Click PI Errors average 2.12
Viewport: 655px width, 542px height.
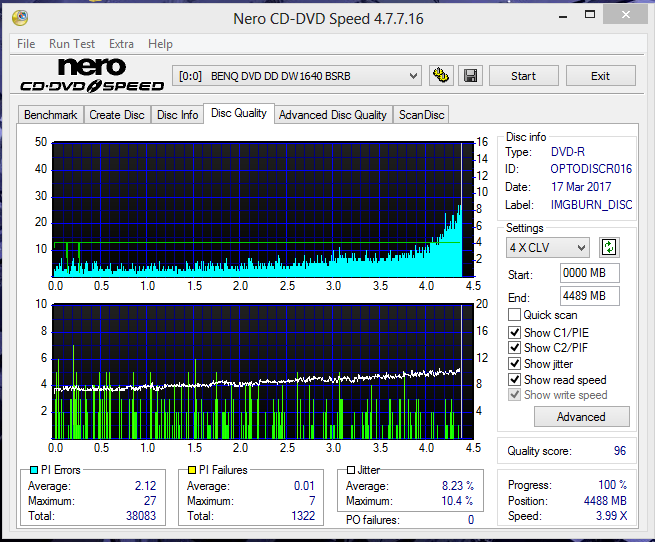pyautogui.click(x=145, y=486)
